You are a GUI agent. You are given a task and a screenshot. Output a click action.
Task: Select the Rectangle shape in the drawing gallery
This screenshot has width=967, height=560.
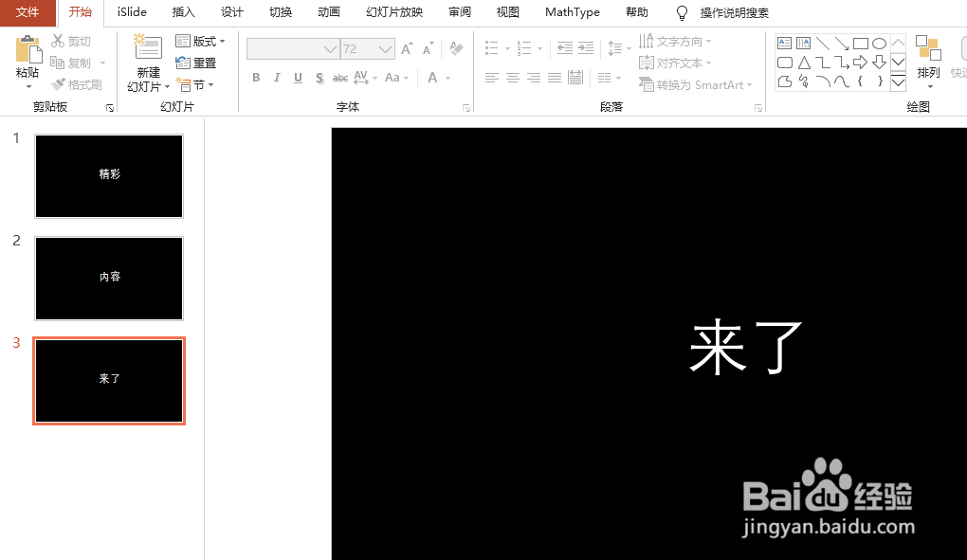click(x=859, y=43)
